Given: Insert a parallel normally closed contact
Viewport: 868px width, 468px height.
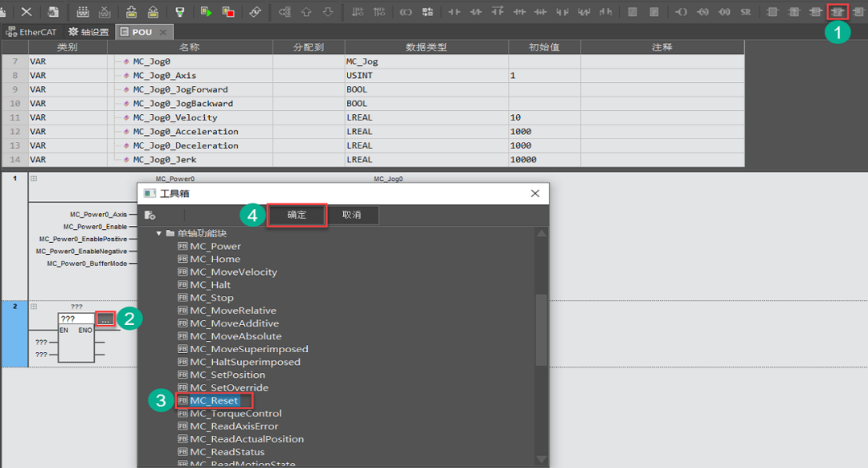Looking at the screenshot, I should pos(584,11).
